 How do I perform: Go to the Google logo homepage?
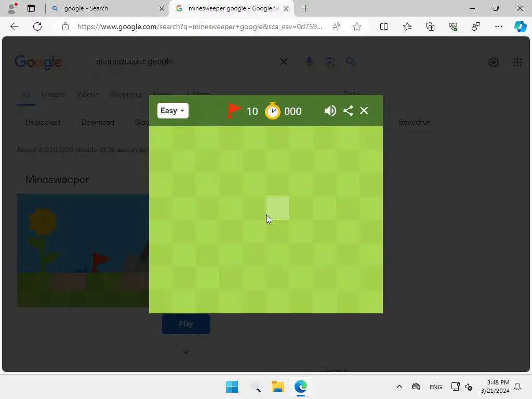[x=38, y=62]
